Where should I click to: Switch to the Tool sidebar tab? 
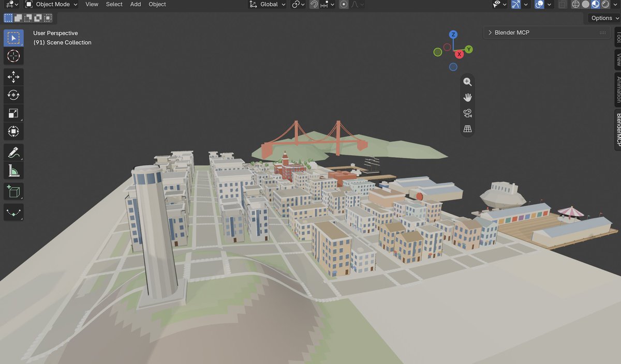click(x=617, y=38)
